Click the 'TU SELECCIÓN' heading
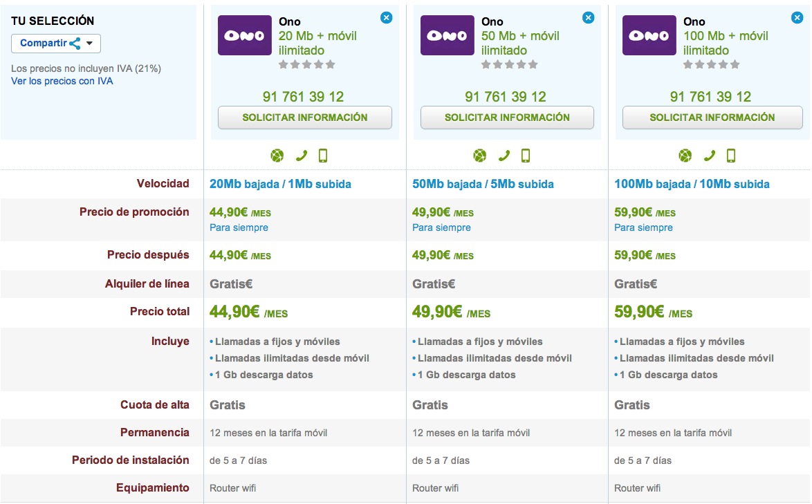The height and width of the screenshot is (504, 812). click(x=53, y=21)
